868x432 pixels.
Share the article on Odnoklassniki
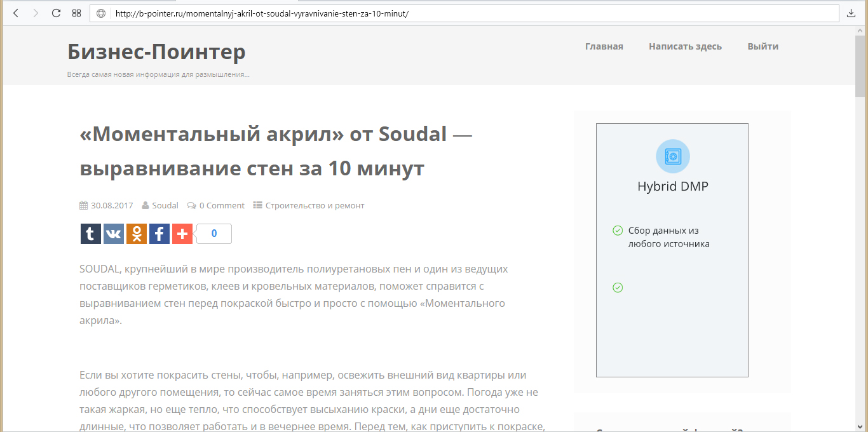tap(137, 234)
